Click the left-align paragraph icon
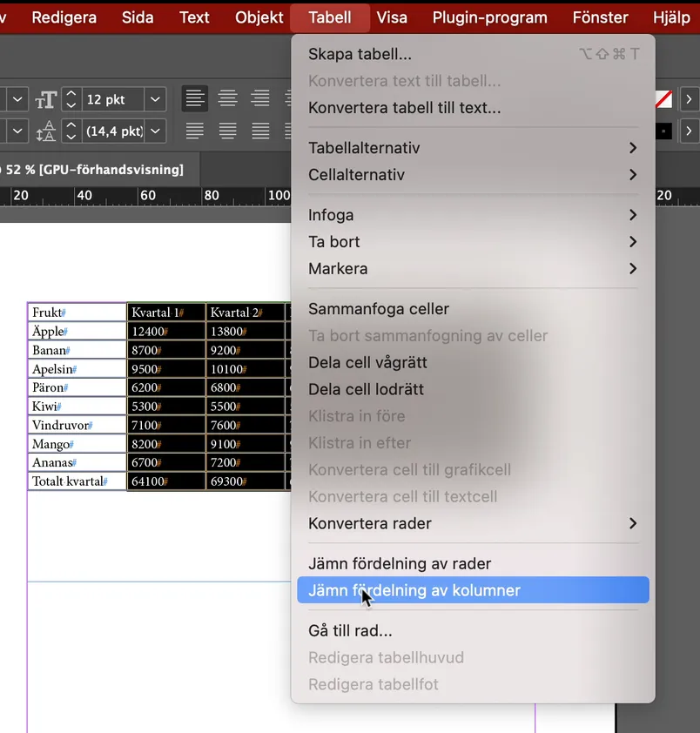This screenshot has width=700, height=733. pyautogui.click(x=195, y=98)
